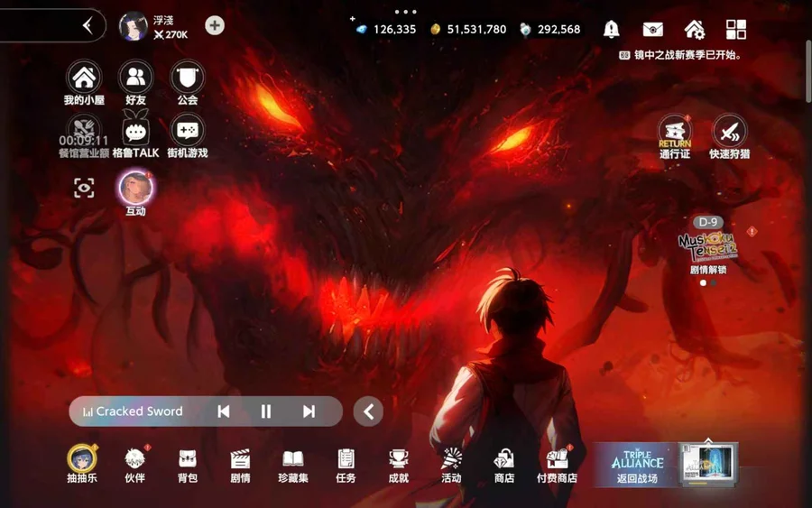Open the 好友 friends list
This screenshot has width=812, height=508.
click(136, 79)
